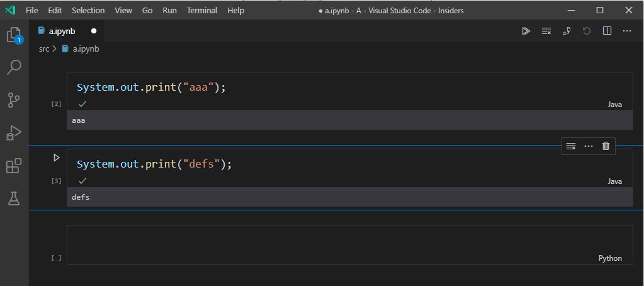Image resolution: width=644 pixels, height=286 pixels.
Task: Click src folder in breadcrumb
Action: pos(44,49)
